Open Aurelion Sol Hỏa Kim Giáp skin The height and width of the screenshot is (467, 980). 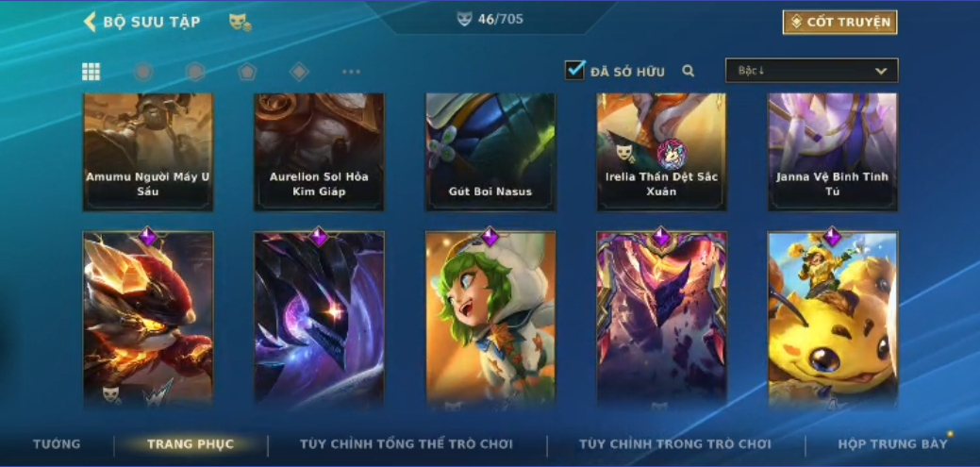[x=319, y=152]
